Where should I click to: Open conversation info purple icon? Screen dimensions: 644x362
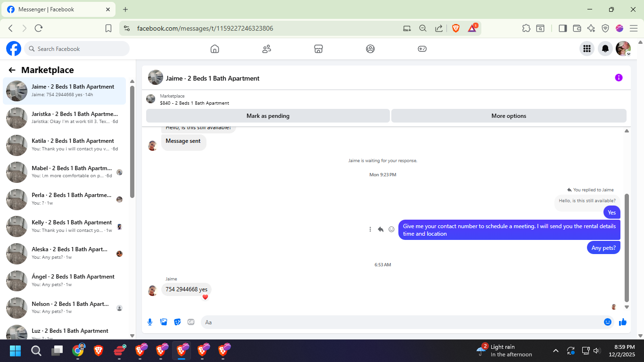tap(619, 78)
